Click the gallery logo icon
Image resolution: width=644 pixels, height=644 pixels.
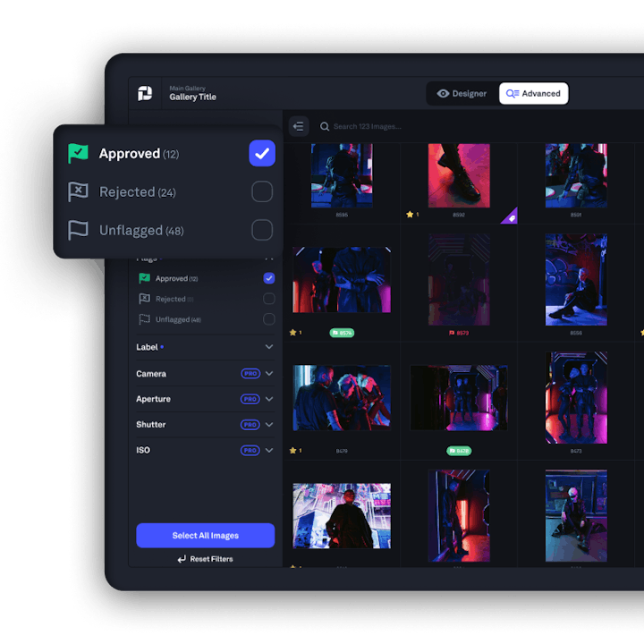[145, 93]
